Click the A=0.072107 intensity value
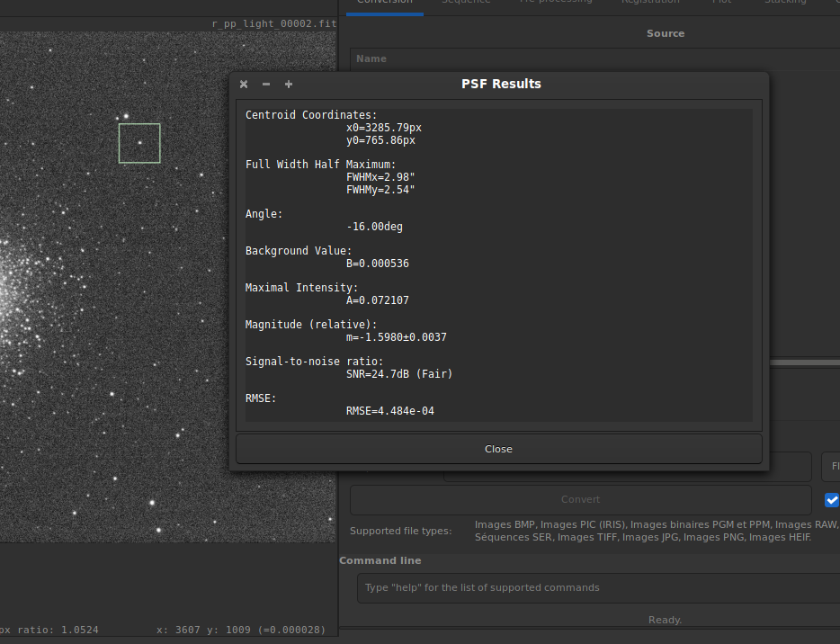This screenshot has height=644, width=840. (x=378, y=300)
